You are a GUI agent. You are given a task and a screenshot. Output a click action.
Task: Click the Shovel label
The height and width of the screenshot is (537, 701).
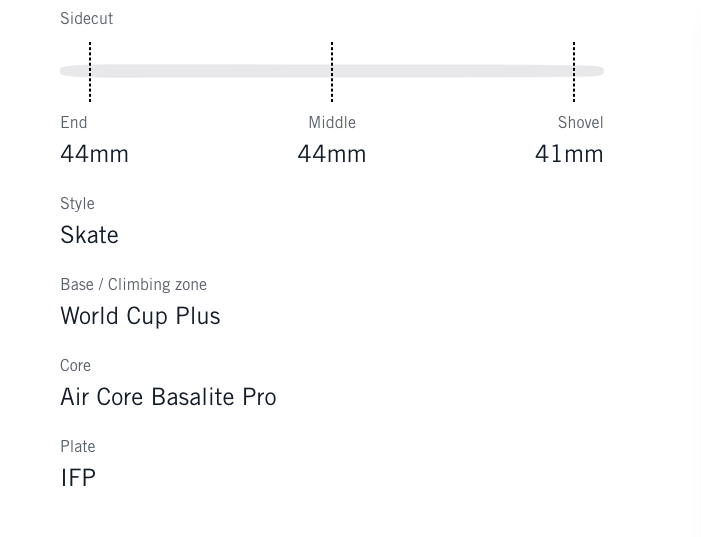pyautogui.click(x=580, y=123)
